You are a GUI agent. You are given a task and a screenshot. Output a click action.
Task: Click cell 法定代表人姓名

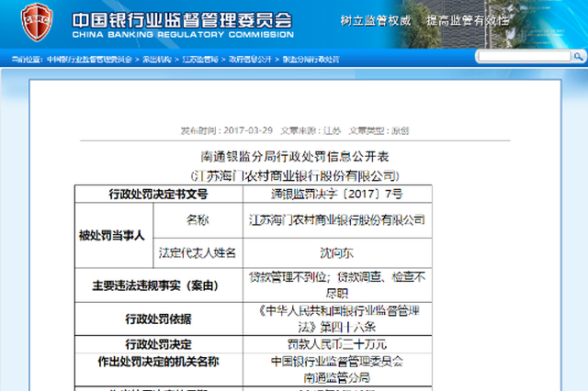198,252
